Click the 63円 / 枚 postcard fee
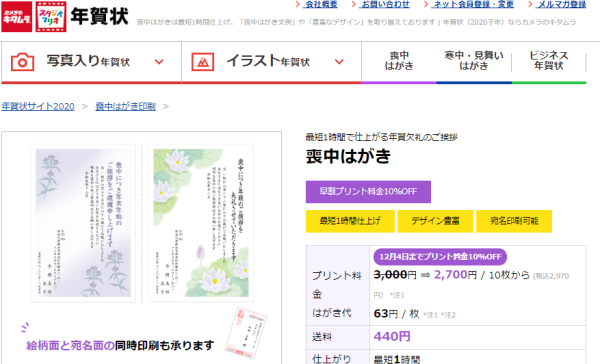The image size is (600, 364). tap(396, 314)
